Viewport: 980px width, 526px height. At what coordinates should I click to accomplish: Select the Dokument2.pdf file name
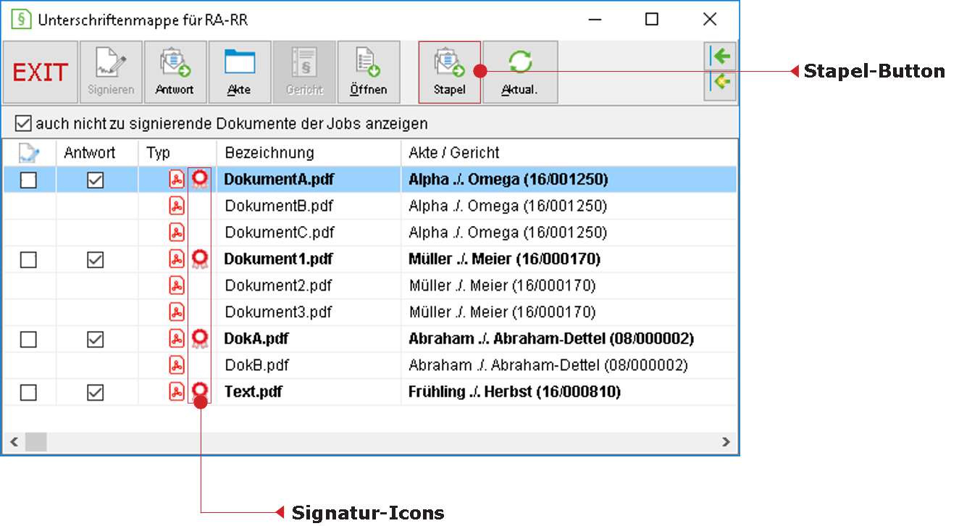click(x=278, y=285)
